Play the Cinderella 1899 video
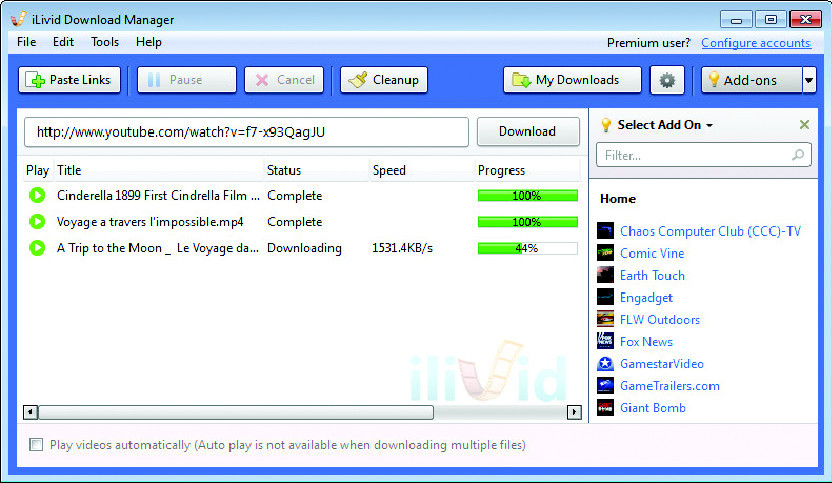Screen dimensions: 832x483 pos(37,196)
